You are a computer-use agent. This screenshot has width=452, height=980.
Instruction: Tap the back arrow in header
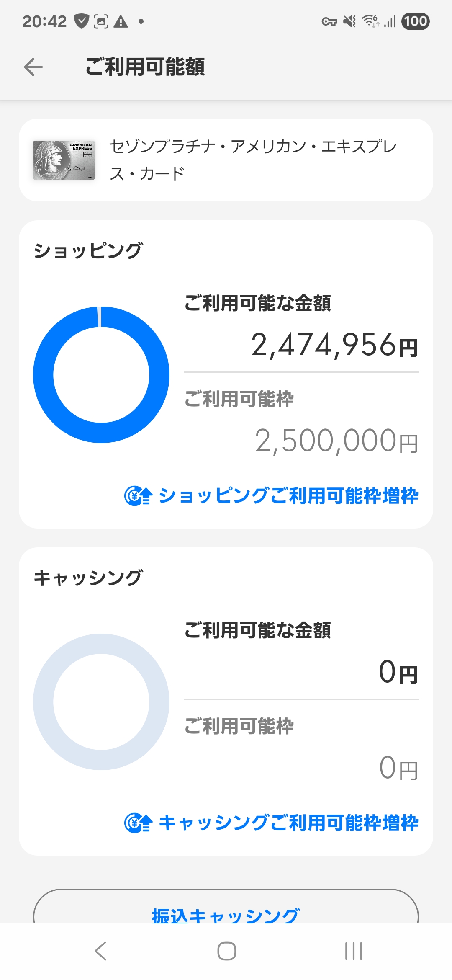[33, 67]
